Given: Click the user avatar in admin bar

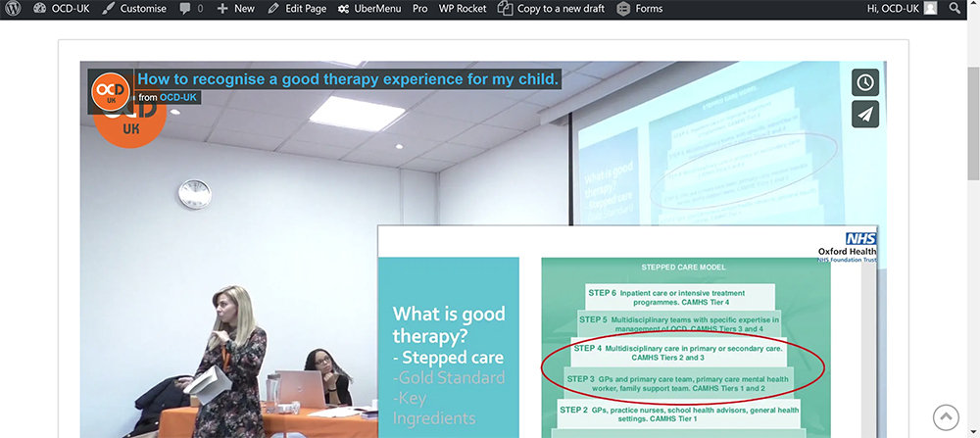Looking at the screenshot, I should (931, 8).
